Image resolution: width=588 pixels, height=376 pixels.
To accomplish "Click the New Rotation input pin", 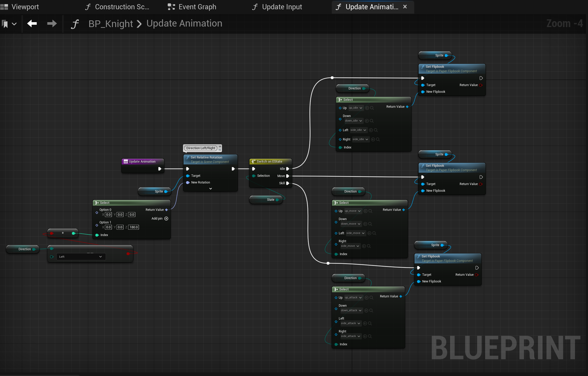I will [x=188, y=182].
